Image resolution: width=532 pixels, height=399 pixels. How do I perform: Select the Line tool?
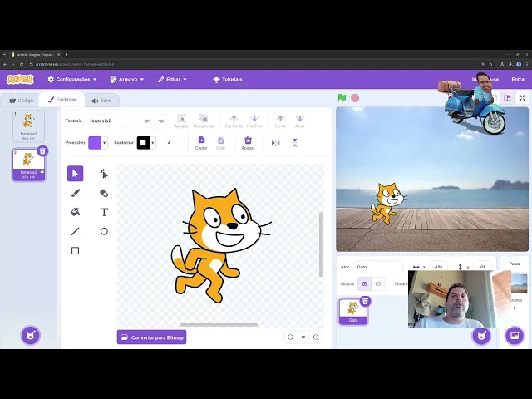[x=76, y=231]
